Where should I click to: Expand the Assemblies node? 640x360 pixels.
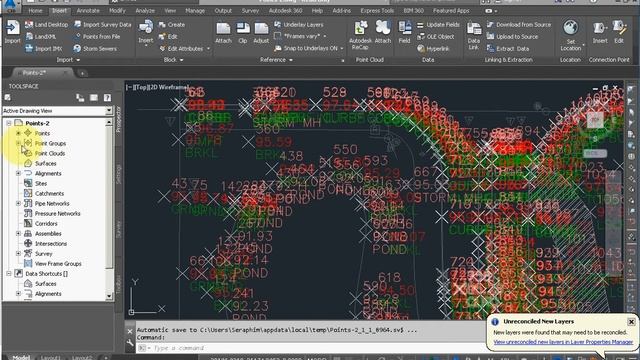[x=18, y=233]
